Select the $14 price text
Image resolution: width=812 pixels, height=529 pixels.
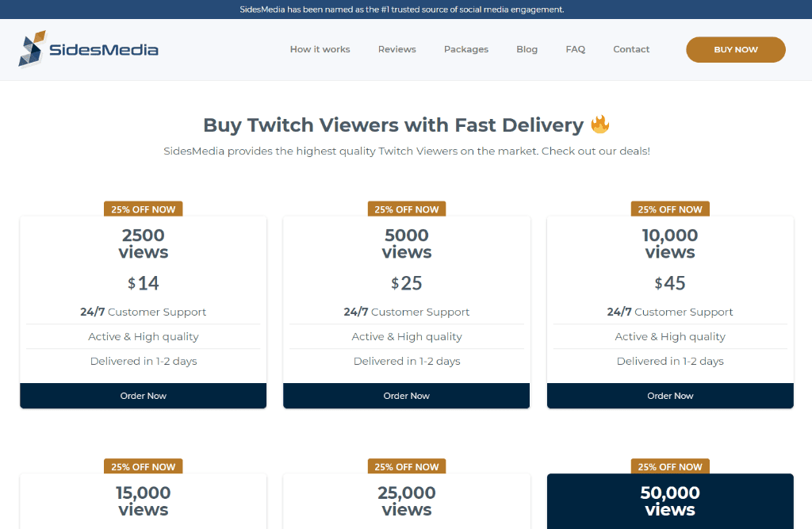(144, 283)
